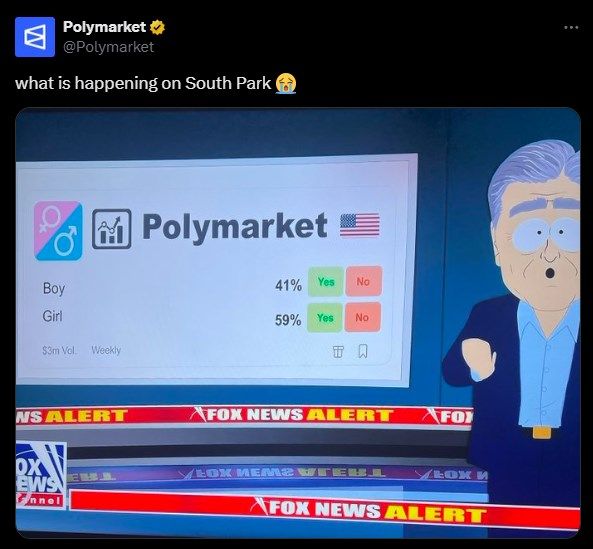Image resolution: width=593 pixels, height=549 pixels.
Task: Click the Fox News Channel logo
Action: [x=40, y=475]
